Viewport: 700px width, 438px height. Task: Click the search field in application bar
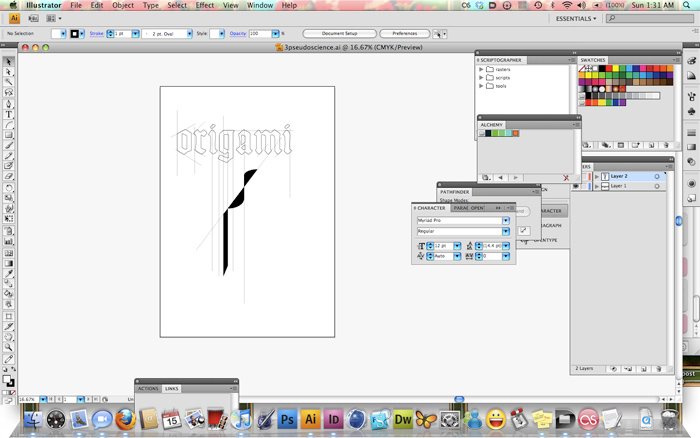(650, 18)
